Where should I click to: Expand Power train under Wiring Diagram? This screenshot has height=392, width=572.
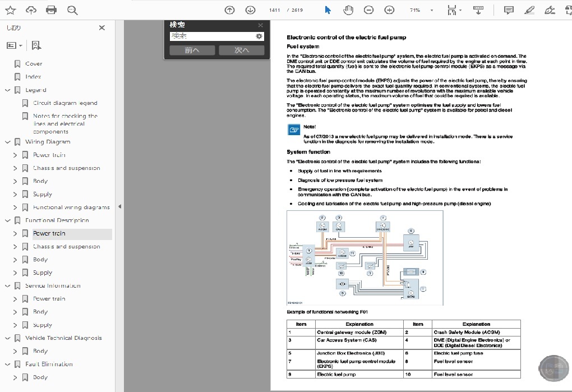(15, 155)
